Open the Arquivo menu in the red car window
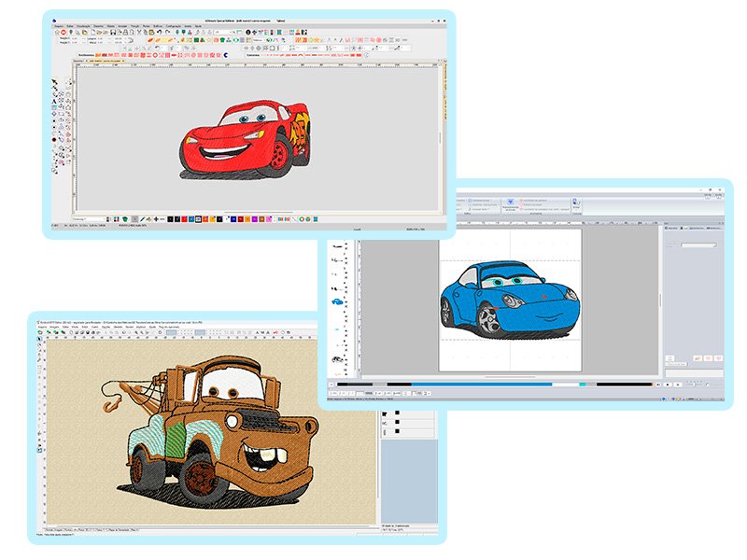747x560 pixels. click(60, 25)
